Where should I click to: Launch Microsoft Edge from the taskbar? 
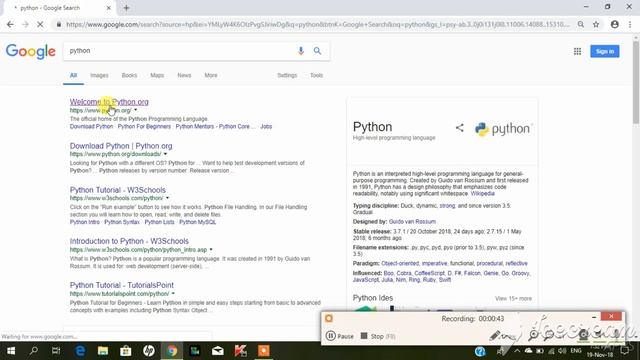point(80,351)
